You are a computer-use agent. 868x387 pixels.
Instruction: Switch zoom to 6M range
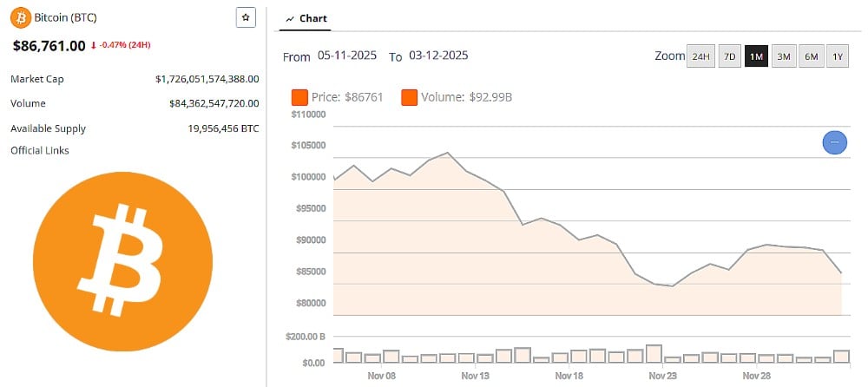(811, 56)
